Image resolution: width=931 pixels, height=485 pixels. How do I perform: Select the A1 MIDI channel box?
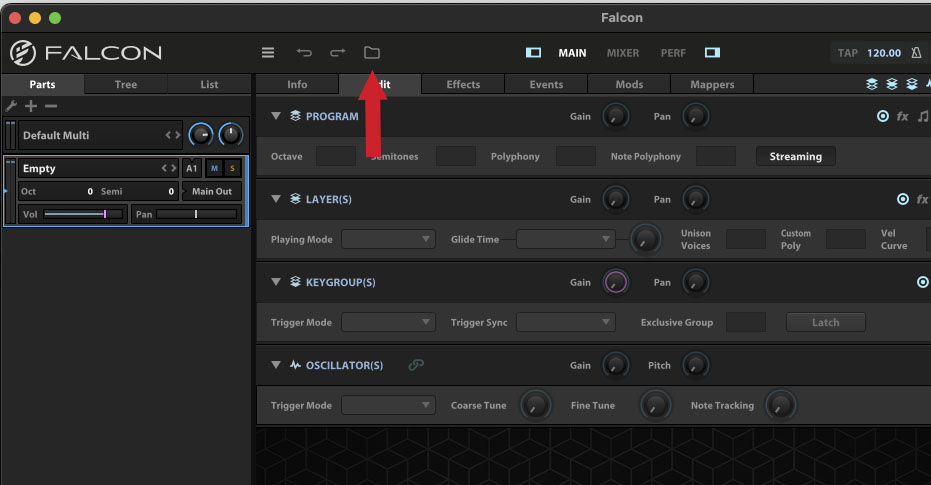[x=191, y=169]
